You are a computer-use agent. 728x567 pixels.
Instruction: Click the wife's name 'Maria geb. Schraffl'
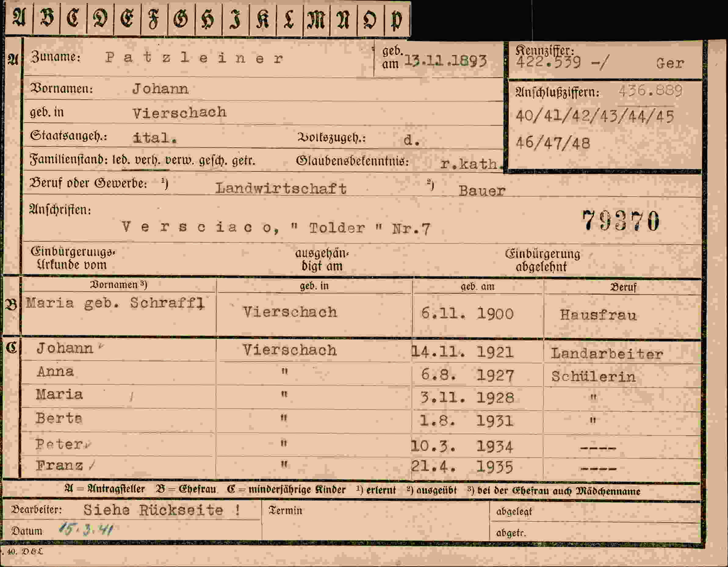pyautogui.click(x=115, y=303)
